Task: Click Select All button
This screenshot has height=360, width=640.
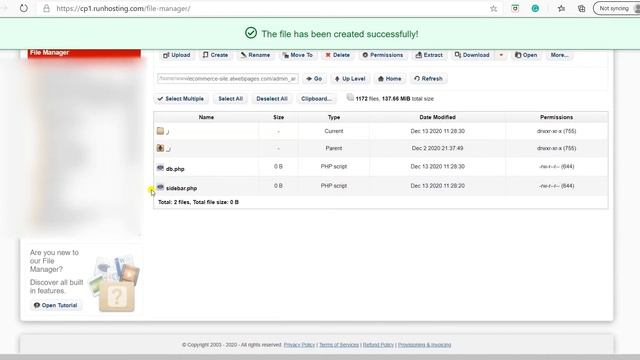Action: click(x=231, y=99)
